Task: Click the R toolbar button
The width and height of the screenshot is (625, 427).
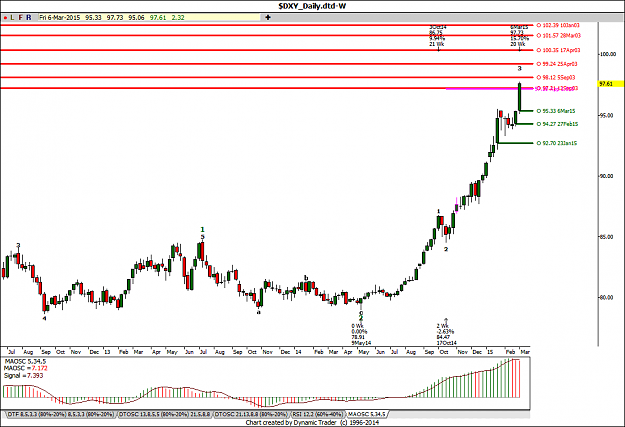Action: coord(28,18)
